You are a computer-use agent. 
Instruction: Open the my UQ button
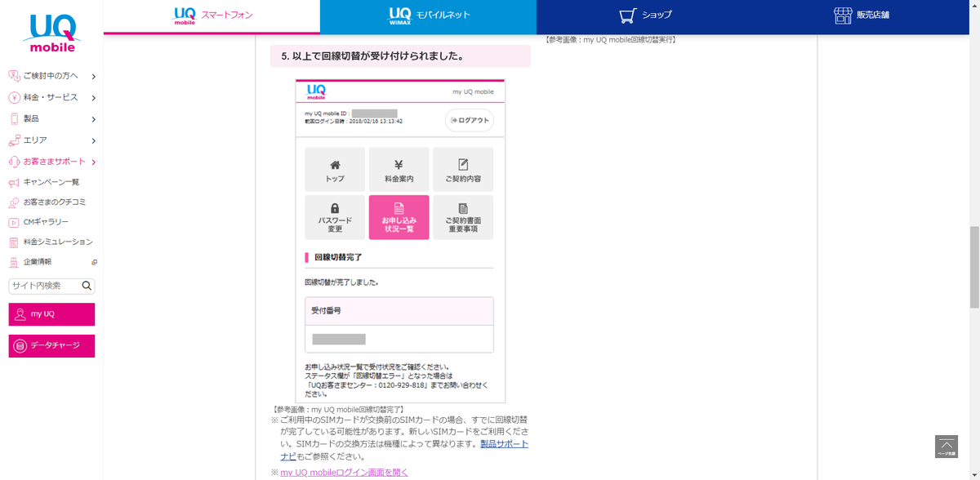point(51,314)
